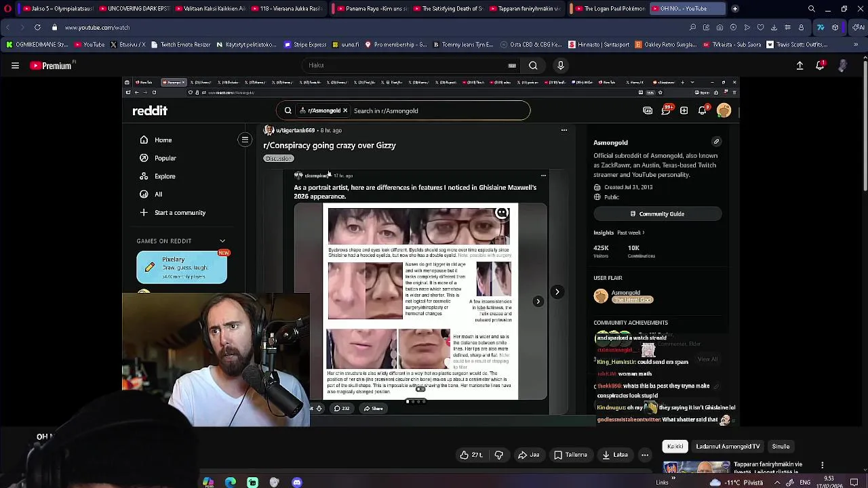Download the video using the Lataa button
Viewport: 868px width, 488px height.
(x=615, y=455)
